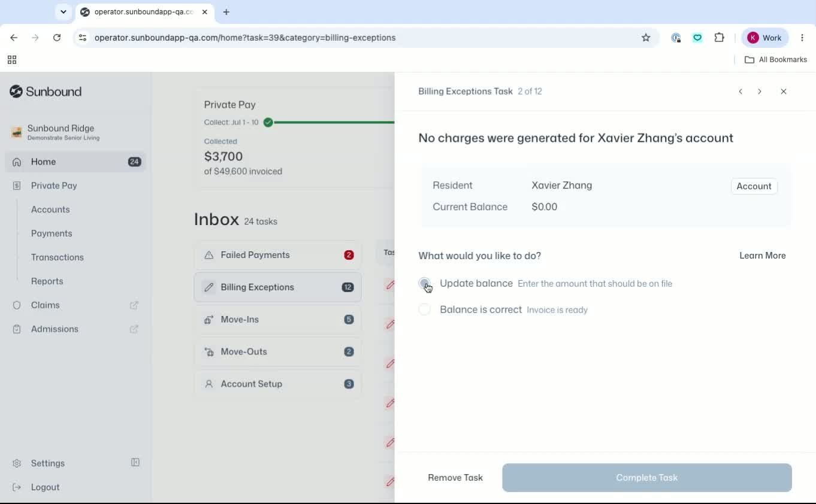The image size is (816, 504).
Task: Click the Complete Task button
Action: pos(647,478)
